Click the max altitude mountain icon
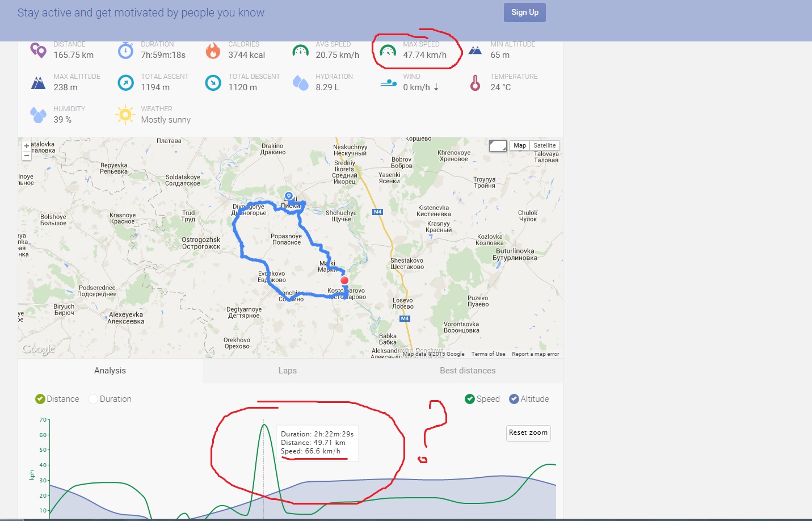 (38, 83)
